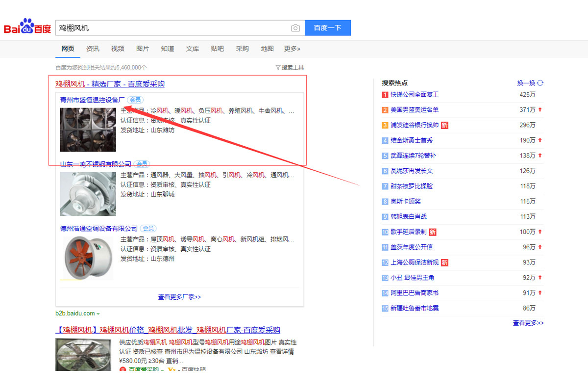Switch to the 采购 tab
Screen dimensions: 588x391
pos(243,49)
